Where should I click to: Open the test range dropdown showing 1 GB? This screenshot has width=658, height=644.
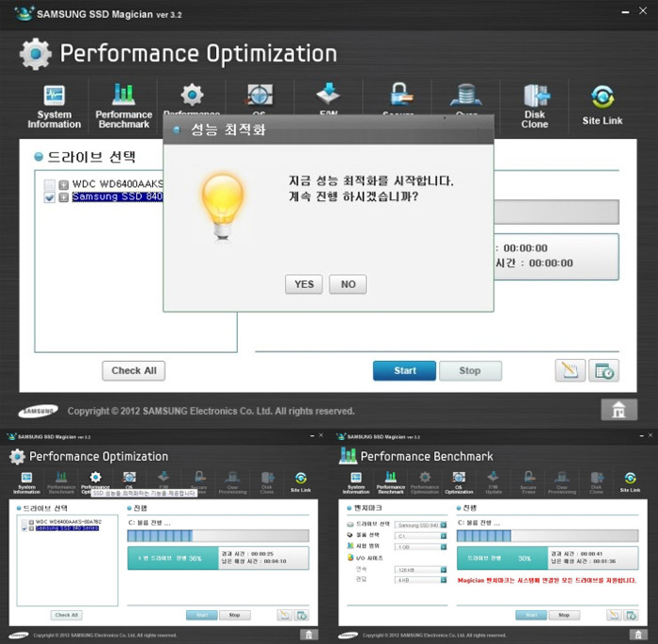(x=420, y=547)
